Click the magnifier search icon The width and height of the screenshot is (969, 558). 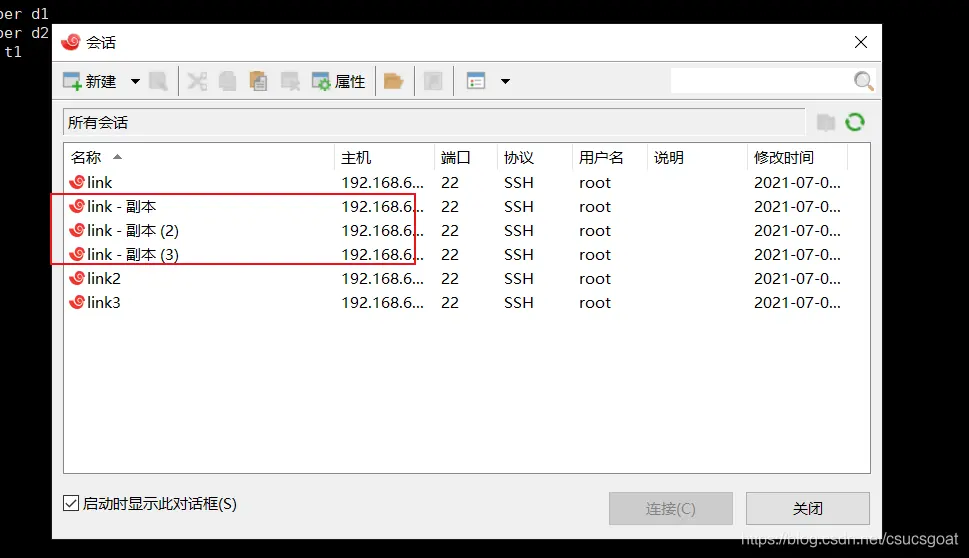click(x=863, y=81)
